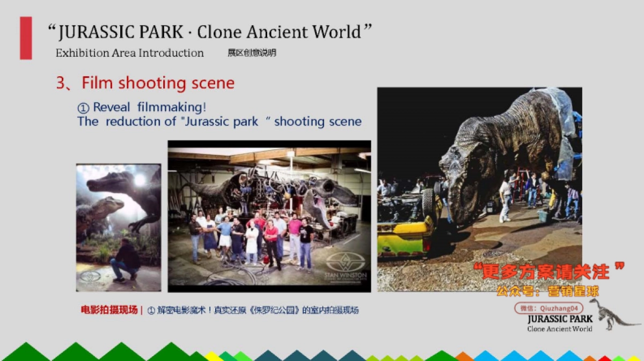Select the slide title 'JURASSIC PARK · Clone Ancient World'
Image resolution: width=644 pixels, height=361 pixels.
[209, 32]
